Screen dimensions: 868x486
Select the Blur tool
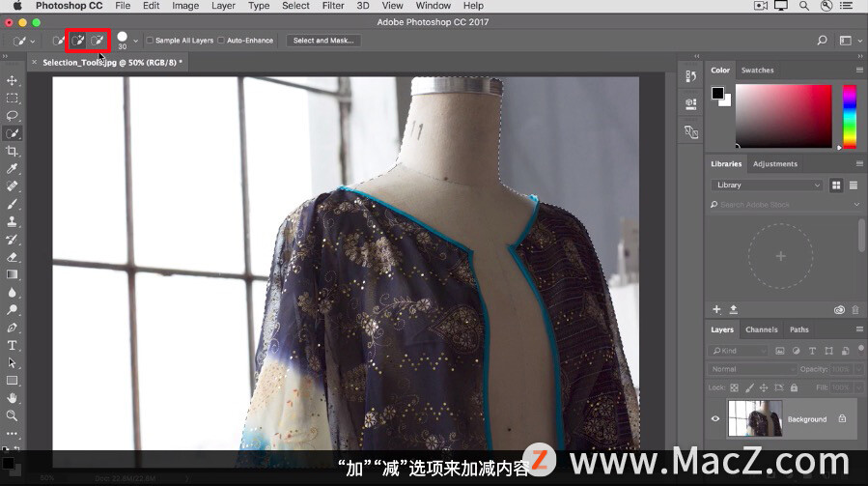coord(12,292)
